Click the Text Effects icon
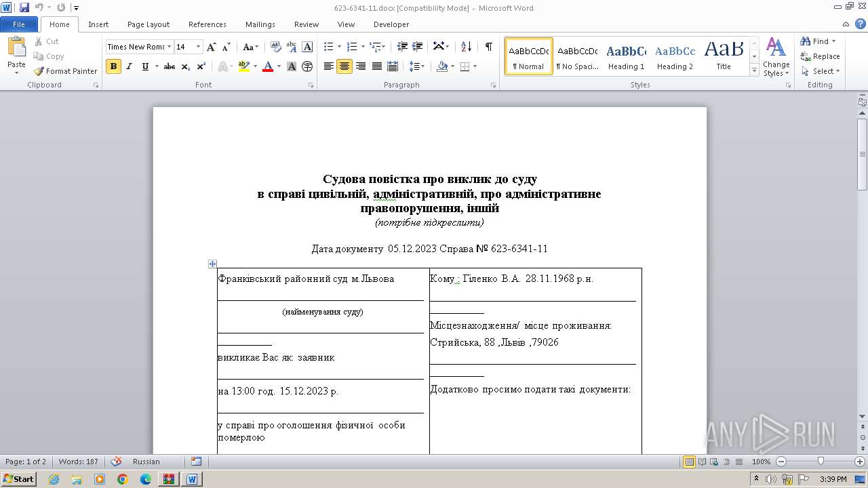The height and width of the screenshot is (488, 868). pos(222,66)
